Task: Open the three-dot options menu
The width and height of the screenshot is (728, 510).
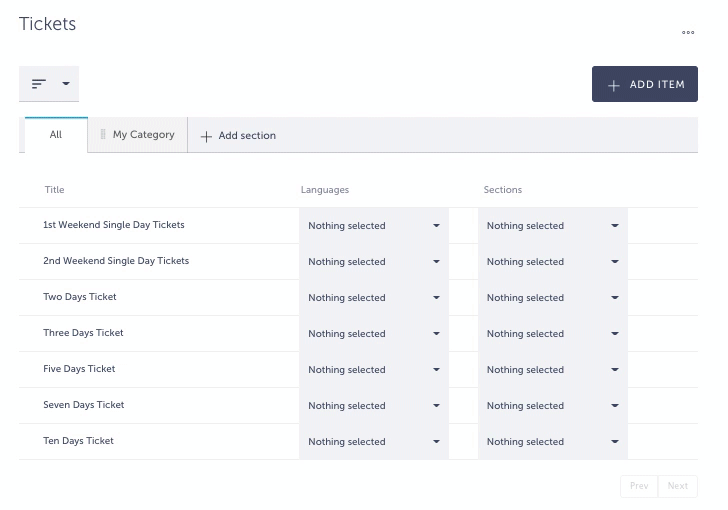Action: 688,33
